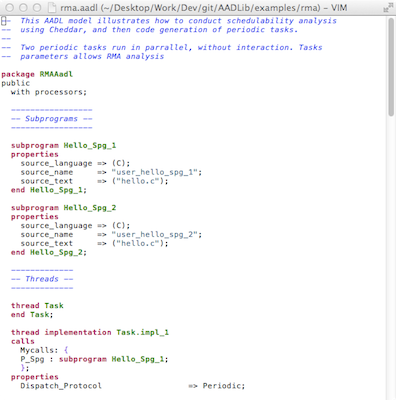Click the 'end Task;' line
The width and height of the screenshot is (396, 400).
[x=32, y=315]
